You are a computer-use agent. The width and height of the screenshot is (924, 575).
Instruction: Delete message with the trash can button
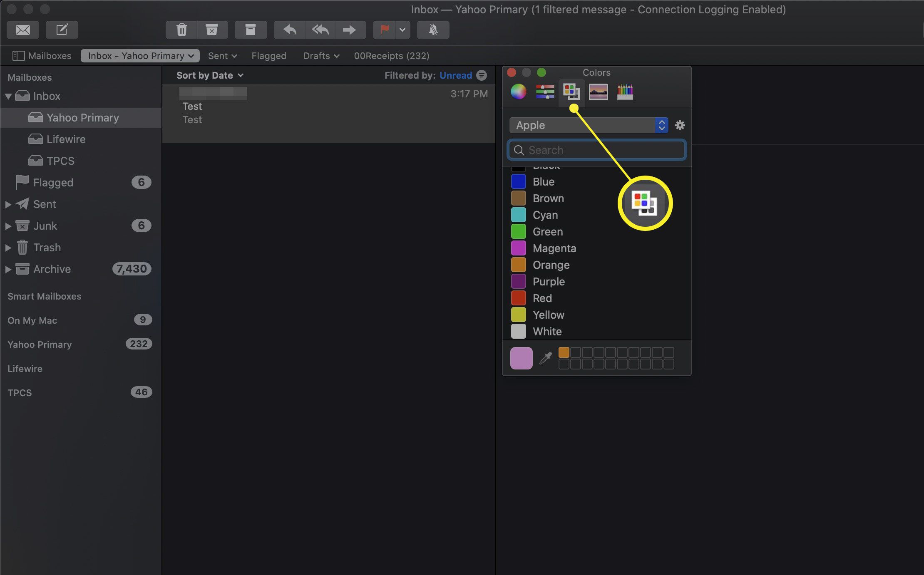181,30
